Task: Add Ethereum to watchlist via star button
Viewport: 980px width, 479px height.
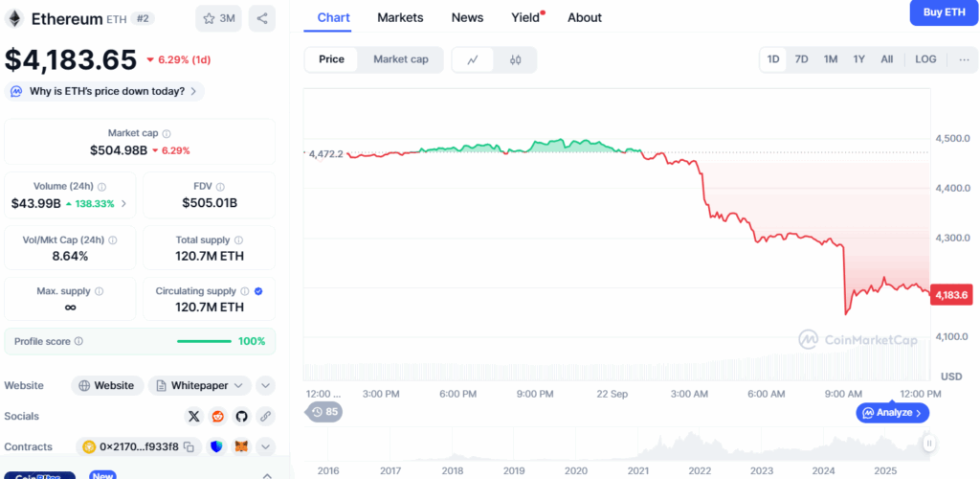Action: [x=218, y=19]
